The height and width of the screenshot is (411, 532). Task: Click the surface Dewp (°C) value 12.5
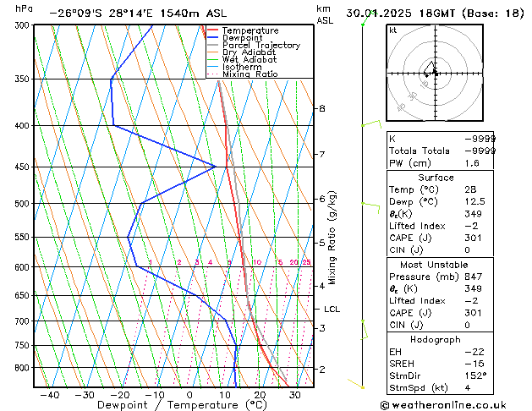[474, 201]
